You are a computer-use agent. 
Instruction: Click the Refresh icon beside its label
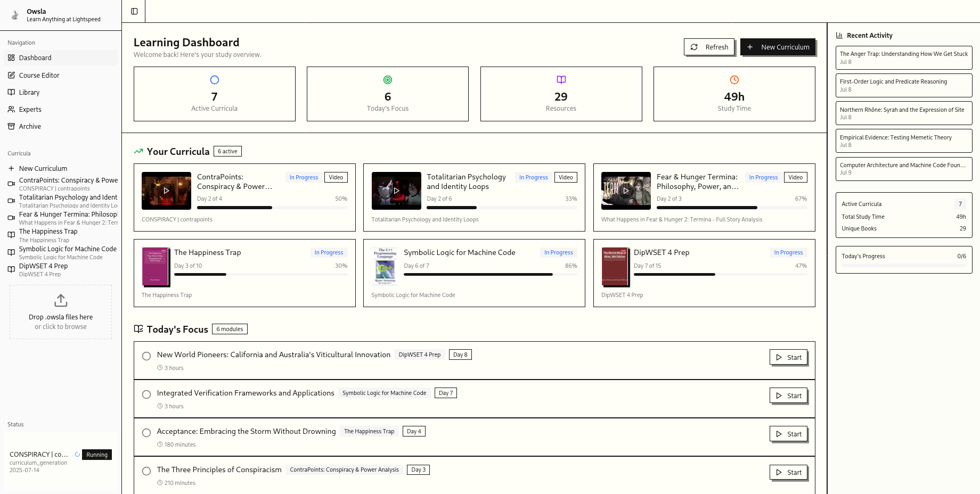pos(695,47)
